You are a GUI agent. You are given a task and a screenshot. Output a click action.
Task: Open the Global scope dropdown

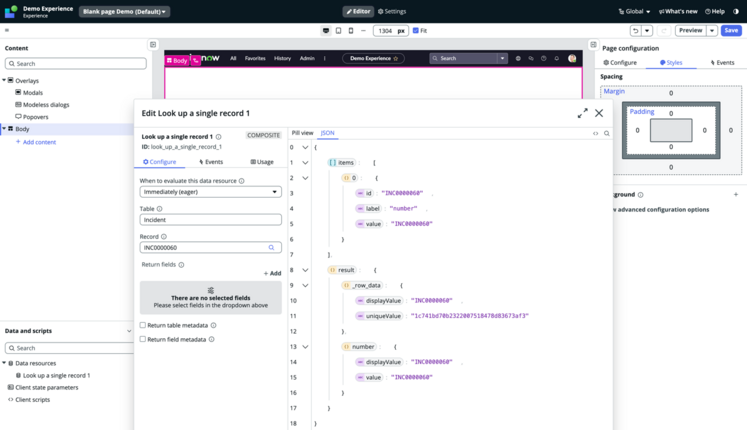(x=634, y=11)
